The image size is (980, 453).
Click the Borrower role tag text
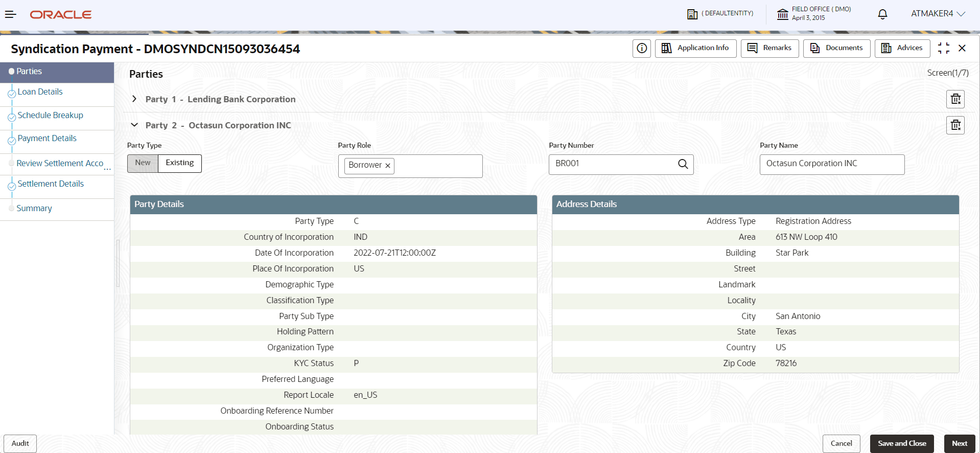click(365, 165)
